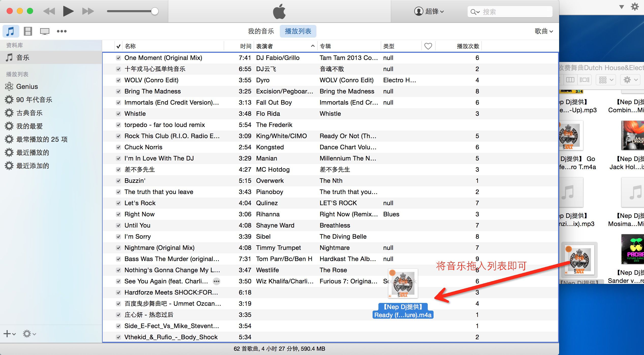644x355 pixels.
Task: Toggle the Whistle song checkbox
Action: coord(118,114)
